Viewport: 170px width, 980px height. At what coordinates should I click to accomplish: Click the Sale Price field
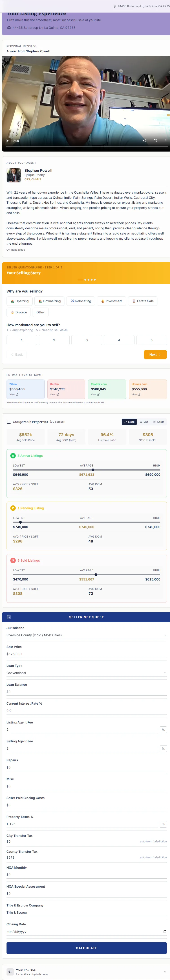click(x=87, y=654)
